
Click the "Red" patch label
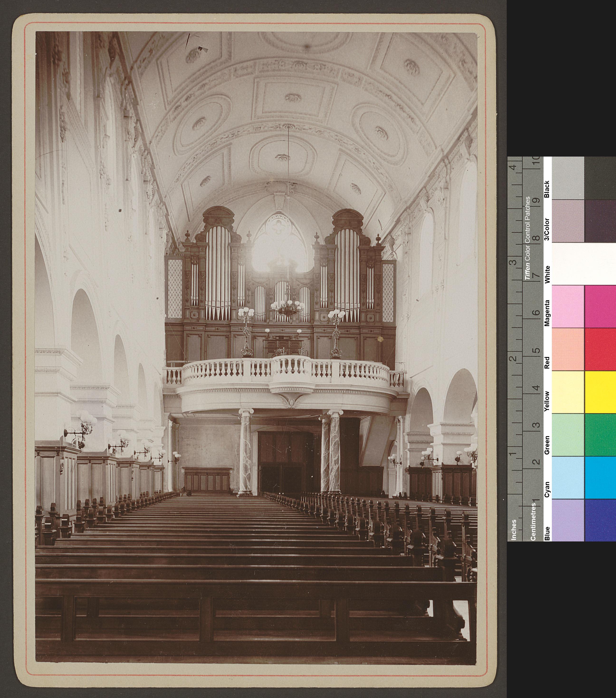click(x=547, y=363)
